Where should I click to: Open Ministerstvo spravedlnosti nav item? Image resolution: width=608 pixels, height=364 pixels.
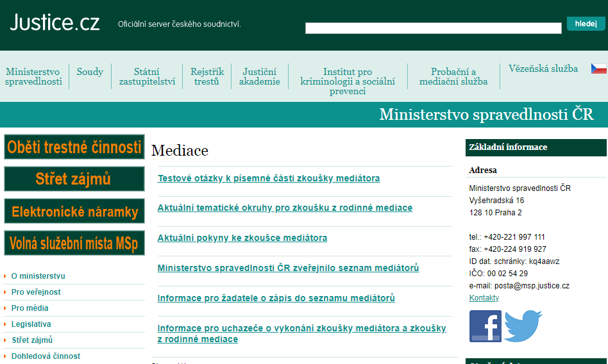click(x=33, y=76)
